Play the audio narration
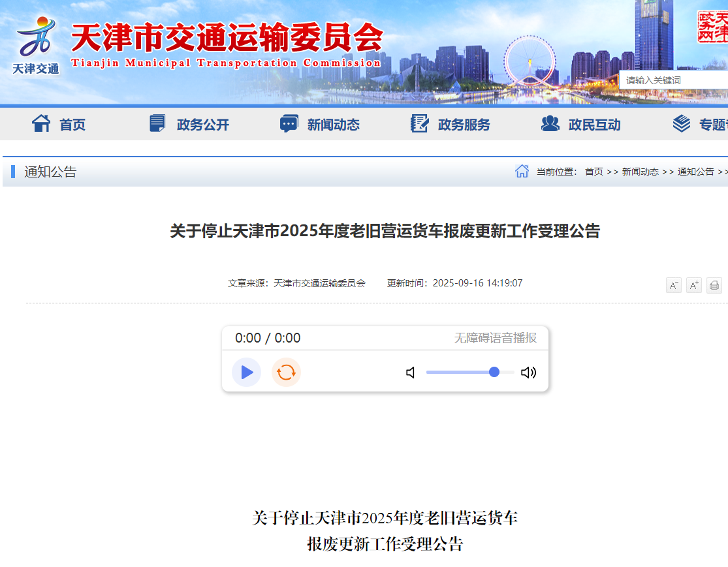This screenshot has height=567, width=728. [x=246, y=373]
